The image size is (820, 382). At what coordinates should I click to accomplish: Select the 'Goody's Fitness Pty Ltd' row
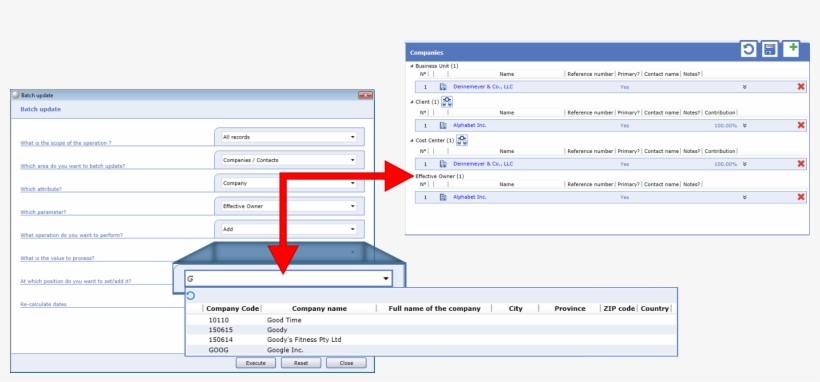coord(431,340)
